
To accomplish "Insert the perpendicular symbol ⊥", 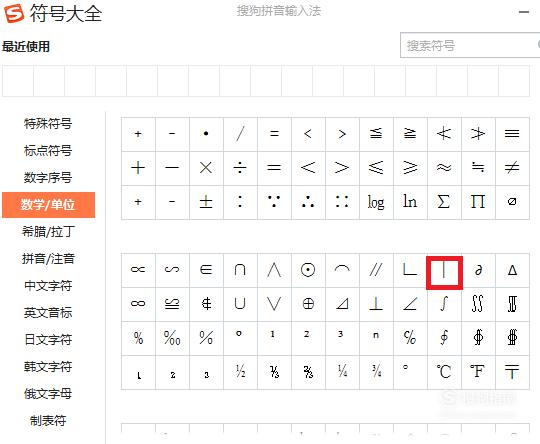I will pyautogui.click(x=376, y=304).
